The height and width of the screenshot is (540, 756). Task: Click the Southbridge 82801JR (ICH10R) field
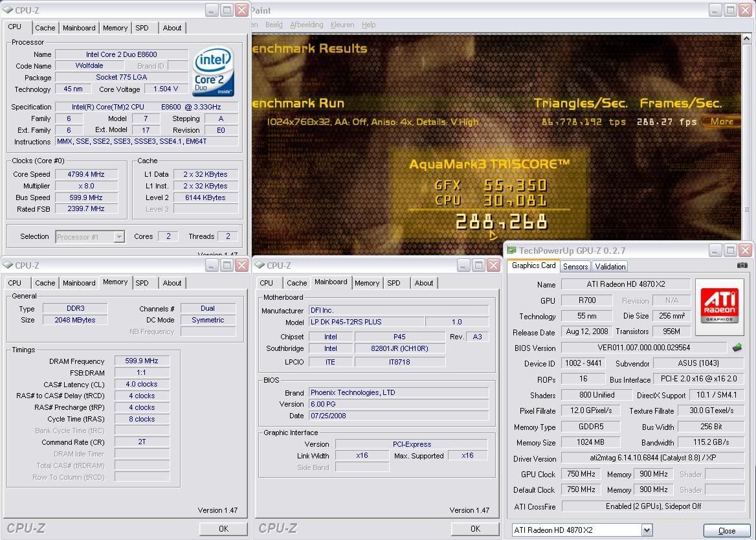click(x=400, y=348)
